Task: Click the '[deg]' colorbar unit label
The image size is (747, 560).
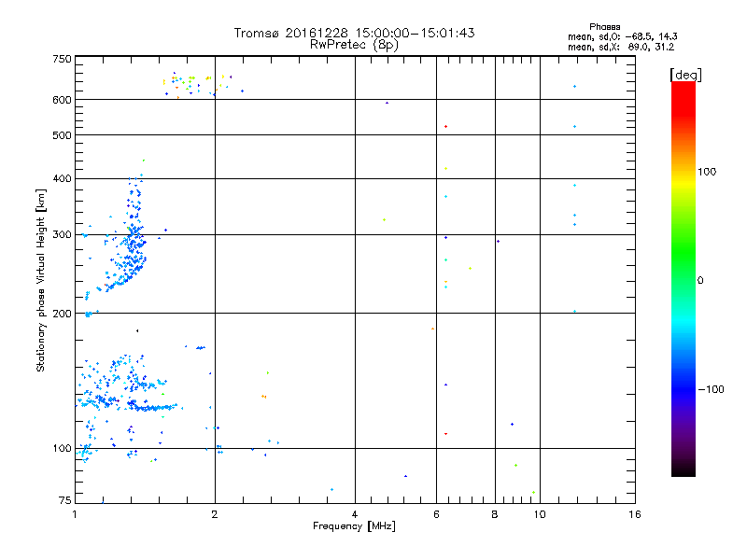Action: pos(685,75)
